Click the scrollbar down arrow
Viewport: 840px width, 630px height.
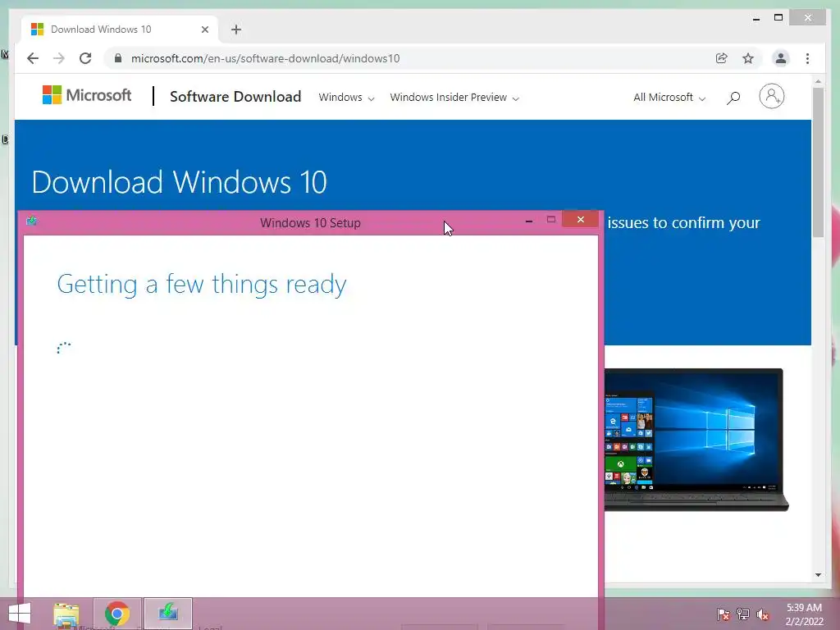click(818, 575)
